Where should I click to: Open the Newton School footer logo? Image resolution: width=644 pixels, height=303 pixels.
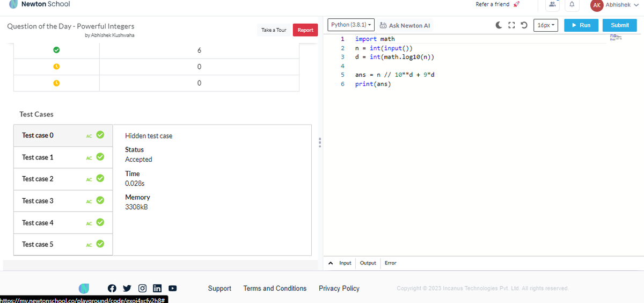84,288
